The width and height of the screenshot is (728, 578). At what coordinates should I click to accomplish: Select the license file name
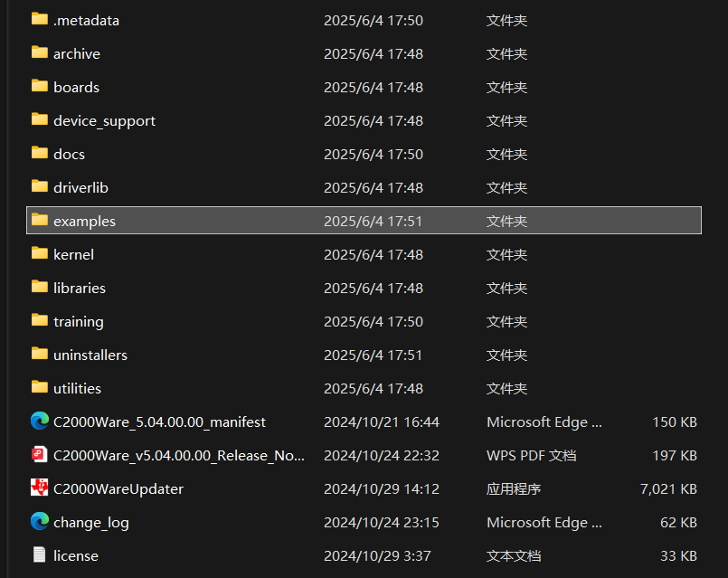coord(76,555)
